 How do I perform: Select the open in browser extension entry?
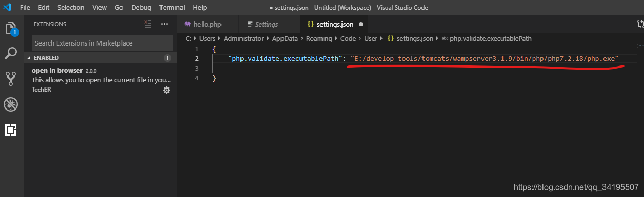click(x=100, y=80)
